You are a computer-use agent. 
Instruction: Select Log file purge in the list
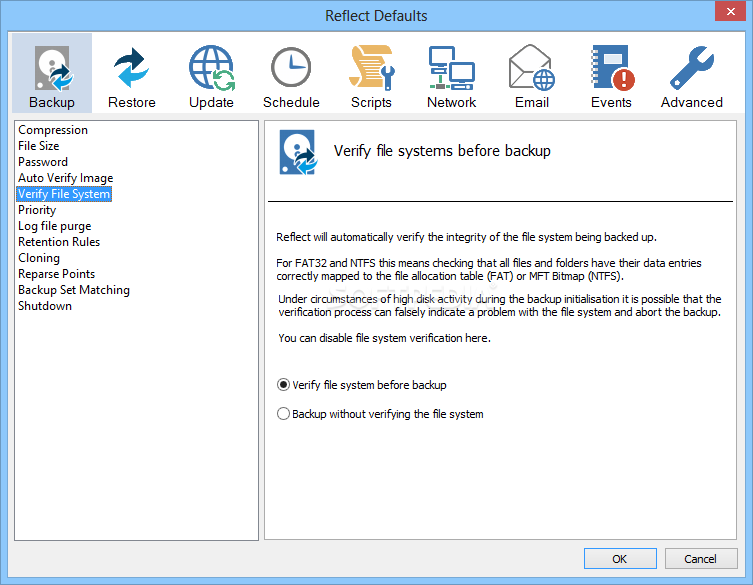54,226
